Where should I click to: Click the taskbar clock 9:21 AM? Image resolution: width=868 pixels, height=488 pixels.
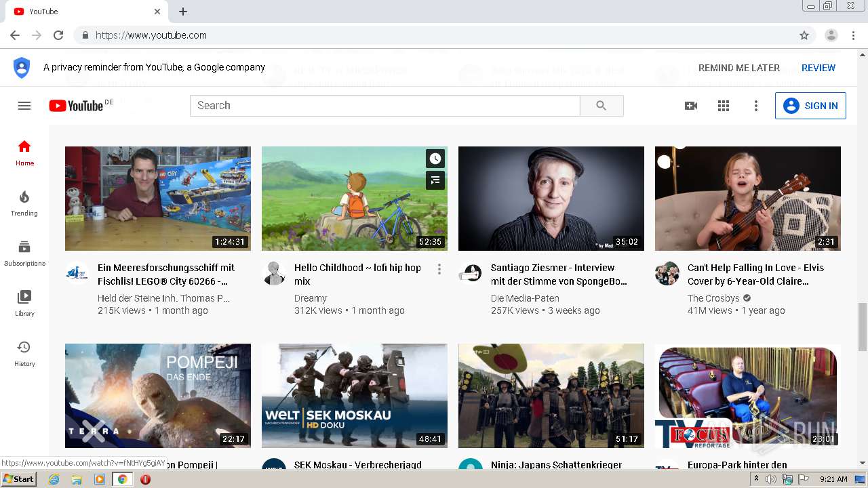(833, 479)
